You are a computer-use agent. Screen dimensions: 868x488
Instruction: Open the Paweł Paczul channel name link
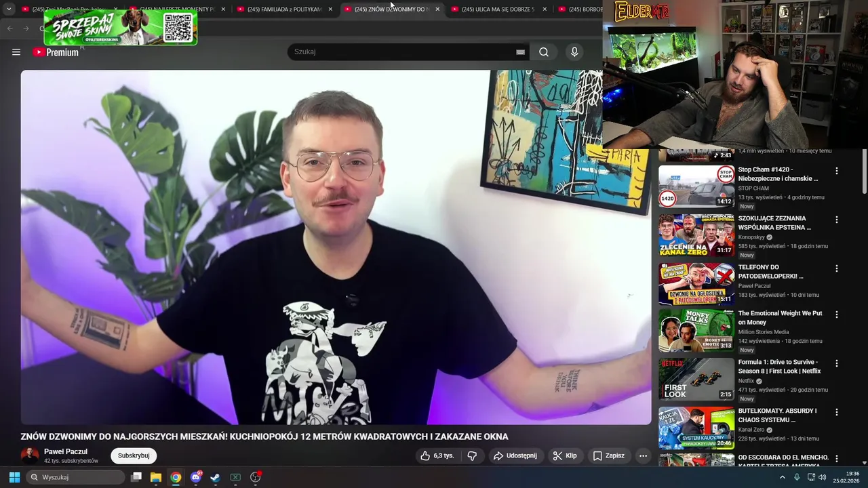[66, 451]
